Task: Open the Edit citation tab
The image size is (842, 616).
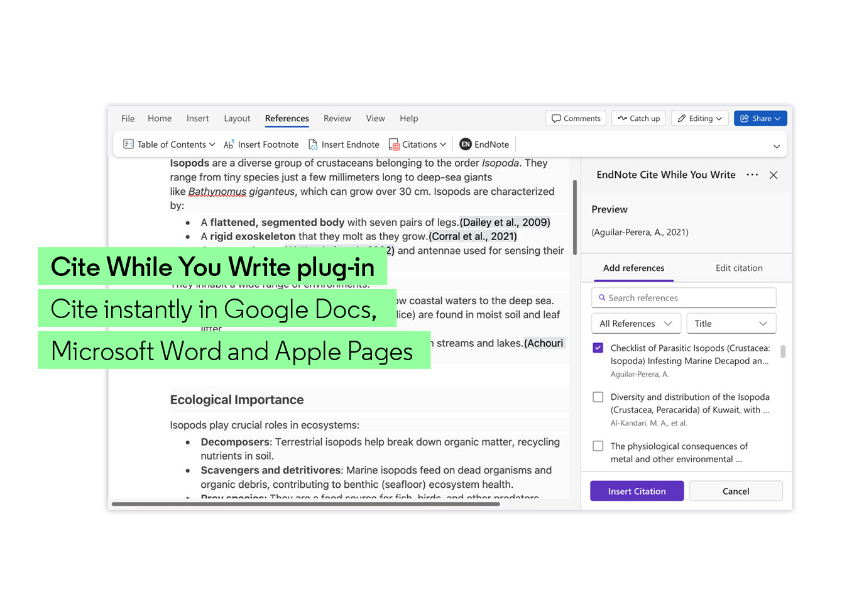Action: (x=738, y=268)
